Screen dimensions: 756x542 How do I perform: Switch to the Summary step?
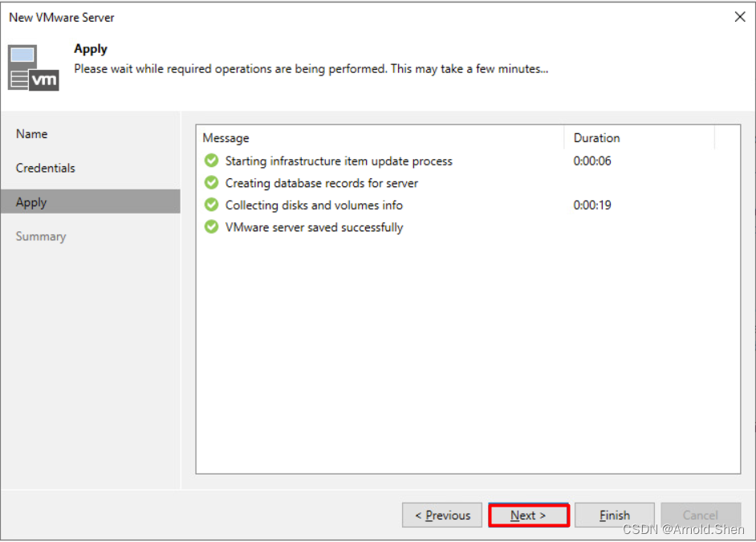pos(41,236)
